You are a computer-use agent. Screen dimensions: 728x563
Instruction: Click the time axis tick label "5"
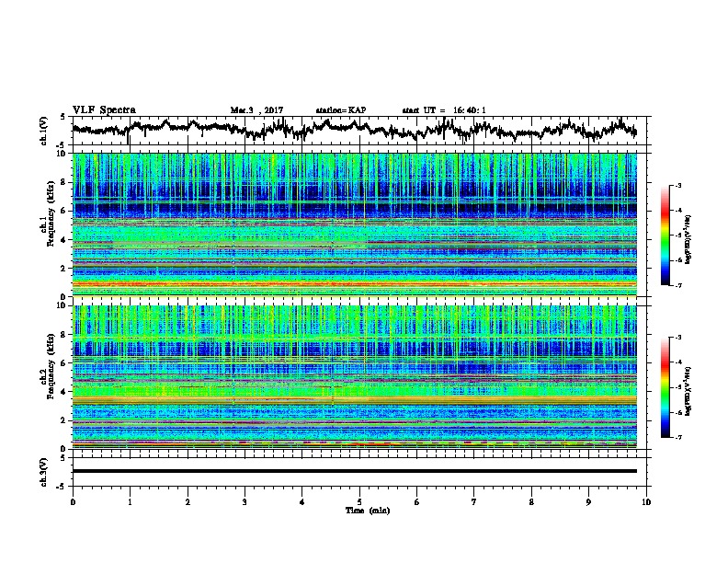(x=359, y=501)
